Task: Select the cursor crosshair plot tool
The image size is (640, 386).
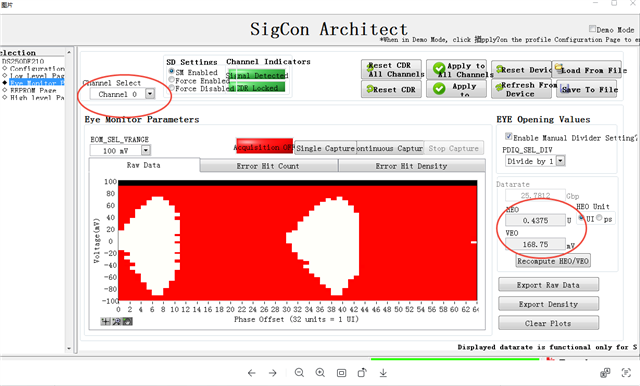Action: point(105,322)
